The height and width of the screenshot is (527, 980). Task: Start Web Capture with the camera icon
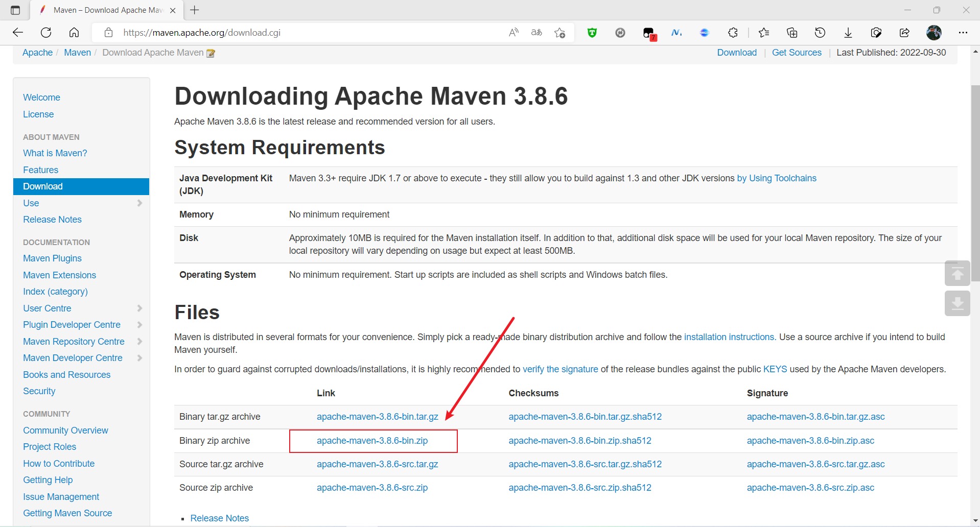click(x=876, y=32)
